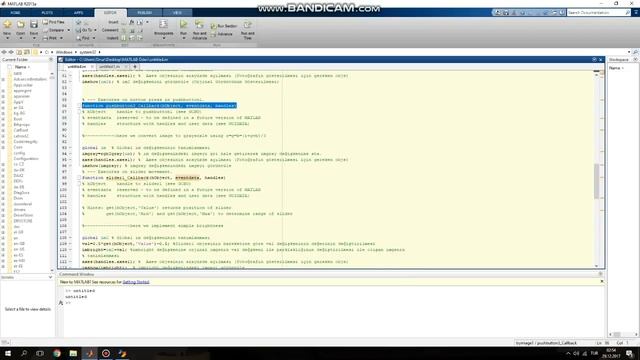
Task: Click the Indent smart indent icon
Action: [x=124, y=38]
